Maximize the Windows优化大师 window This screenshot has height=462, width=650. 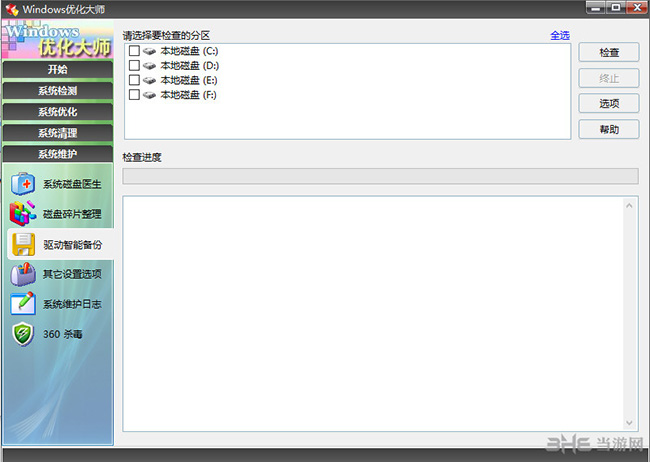tap(616, 7)
